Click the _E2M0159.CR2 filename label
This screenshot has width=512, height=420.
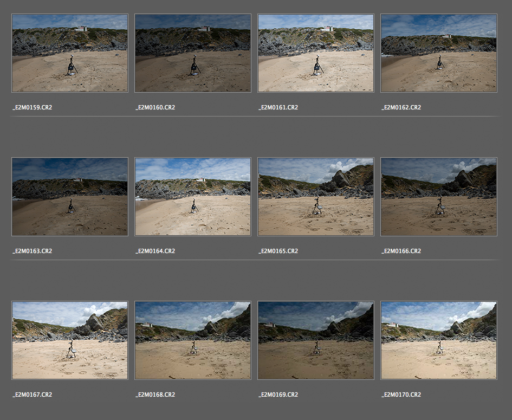[x=33, y=108]
